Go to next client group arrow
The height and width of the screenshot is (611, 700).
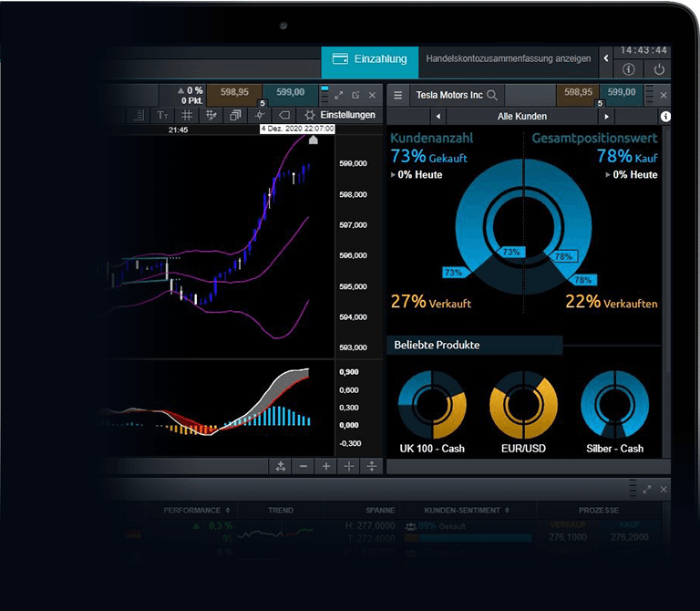tap(604, 117)
